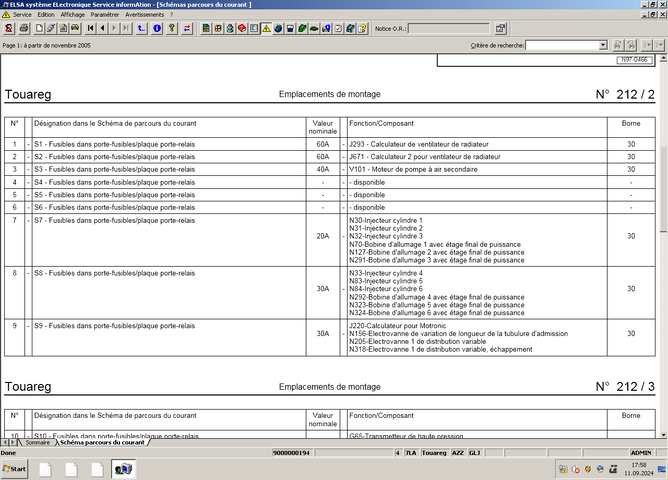
Task: Click the first blank document taskbar icon
Action: tap(45, 469)
